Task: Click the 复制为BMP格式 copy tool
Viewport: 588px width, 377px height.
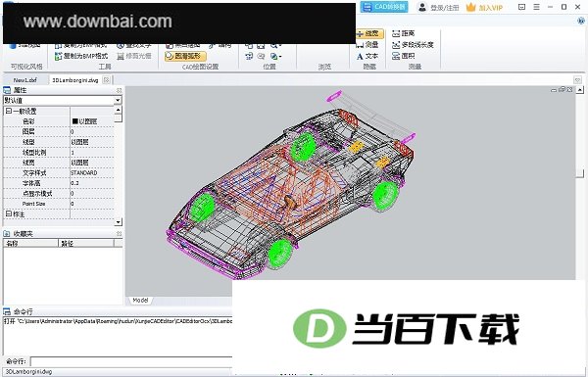Action: [81, 56]
